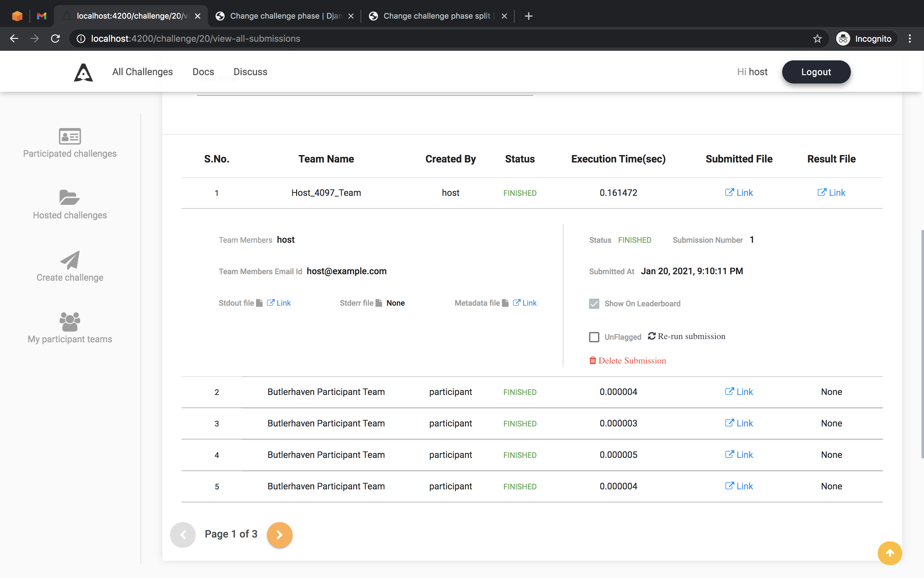Expand submission row number 5
This screenshot has height=578, width=924.
(532, 486)
